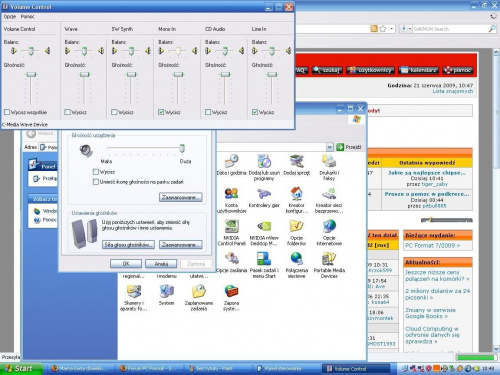
Task: Adjust the CD Audio volume slider
Action: 225,75
